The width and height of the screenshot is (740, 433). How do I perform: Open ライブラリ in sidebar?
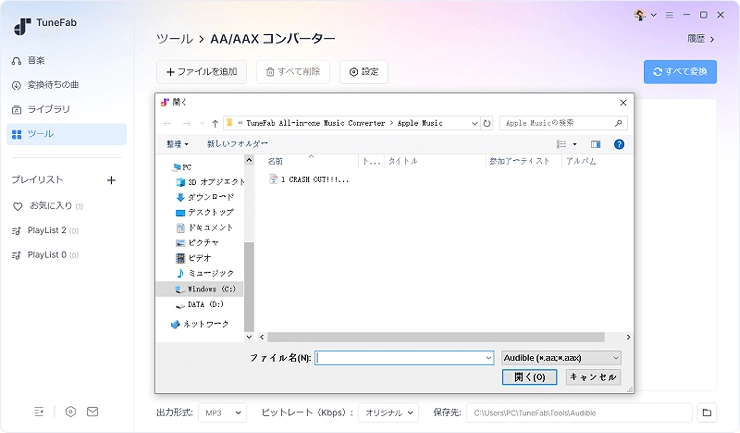41,110
